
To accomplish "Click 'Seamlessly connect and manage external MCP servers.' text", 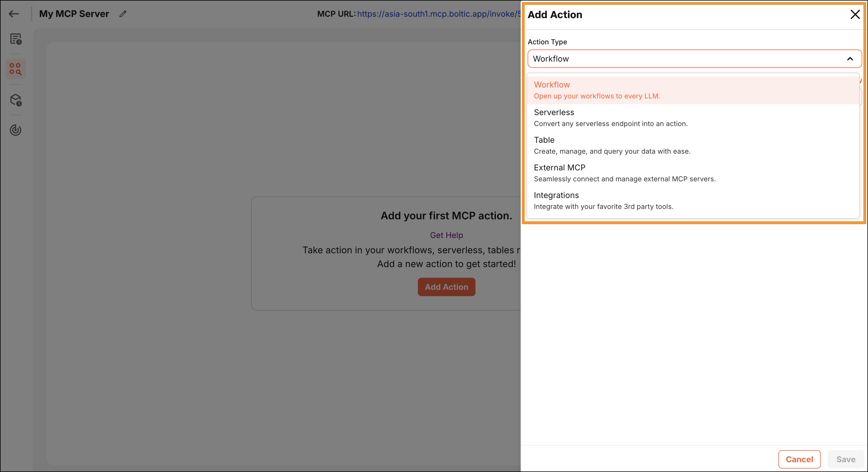I will click(x=625, y=179).
